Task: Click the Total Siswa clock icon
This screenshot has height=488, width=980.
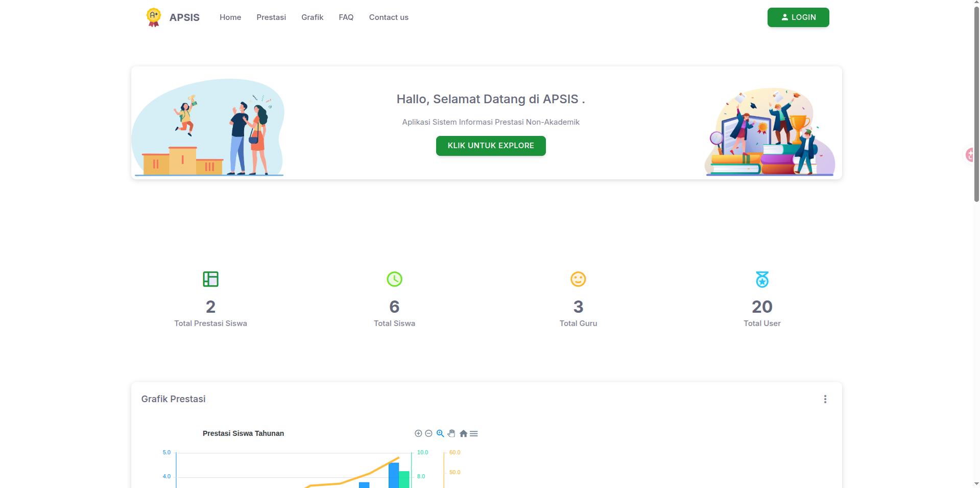Action: (x=394, y=279)
